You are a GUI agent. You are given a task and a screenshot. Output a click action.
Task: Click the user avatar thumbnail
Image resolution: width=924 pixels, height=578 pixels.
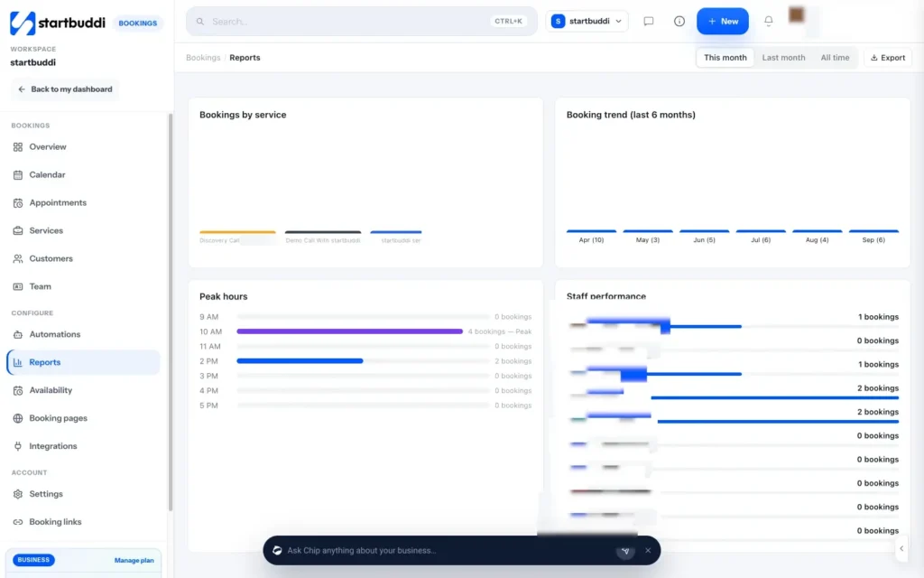click(x=796, y=14)
